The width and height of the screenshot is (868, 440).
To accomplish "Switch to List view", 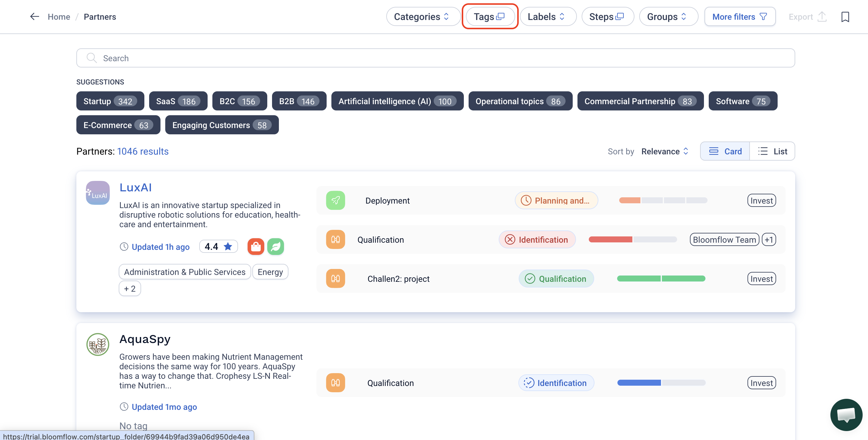I will click(x=772, y=151).
